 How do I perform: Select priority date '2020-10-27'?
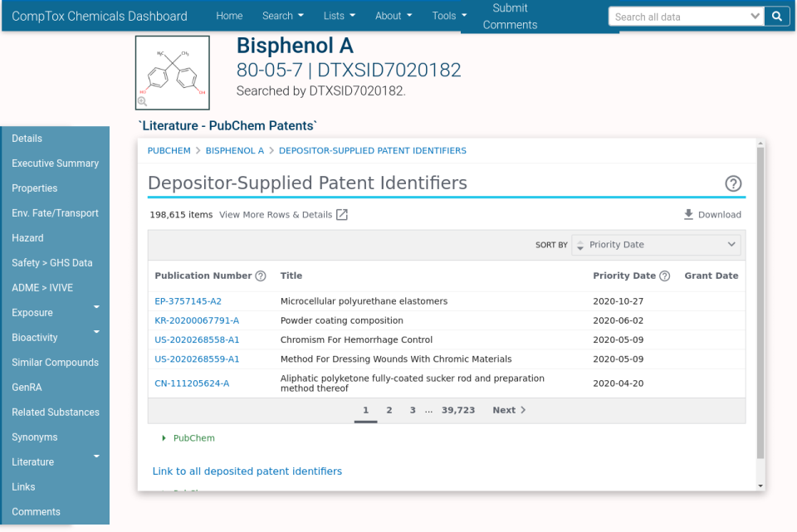coord(618,301)
